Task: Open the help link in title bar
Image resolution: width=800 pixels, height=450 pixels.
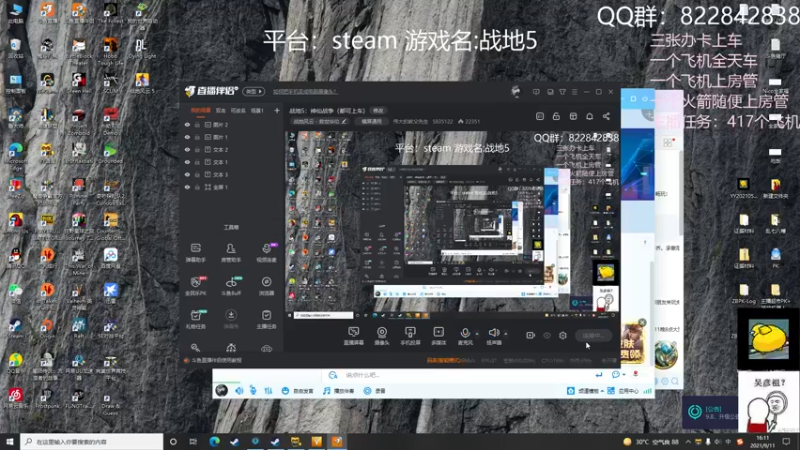Action: click(305, 92)
